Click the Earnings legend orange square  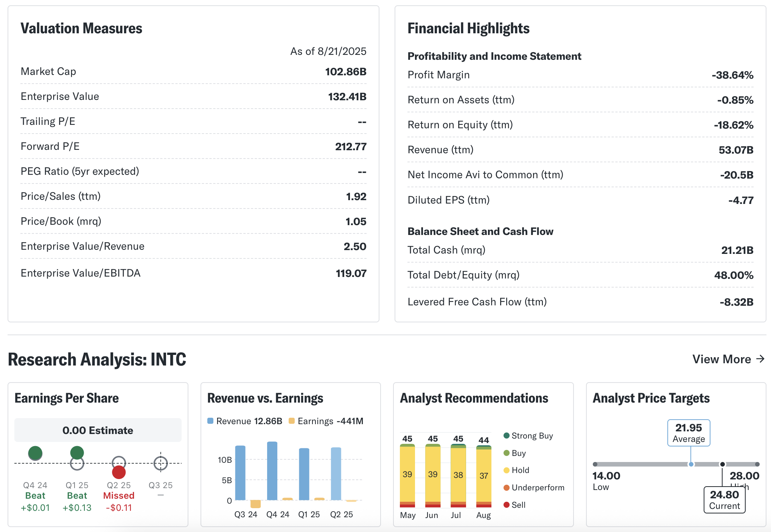[x=292, y=421]
